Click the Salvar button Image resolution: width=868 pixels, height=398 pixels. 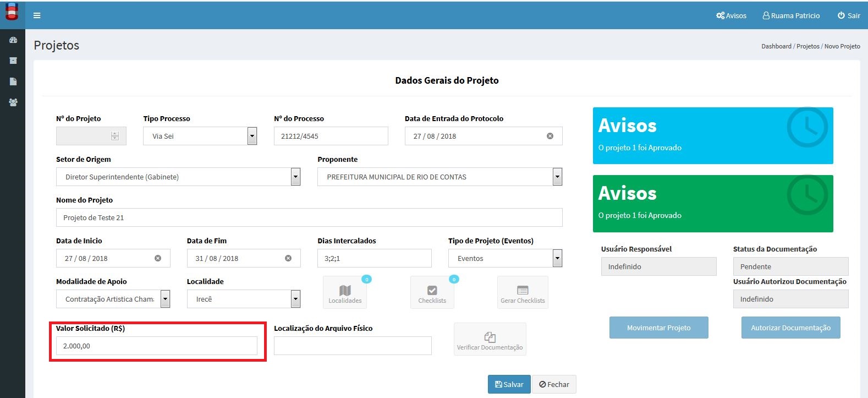tap(509, 384)
